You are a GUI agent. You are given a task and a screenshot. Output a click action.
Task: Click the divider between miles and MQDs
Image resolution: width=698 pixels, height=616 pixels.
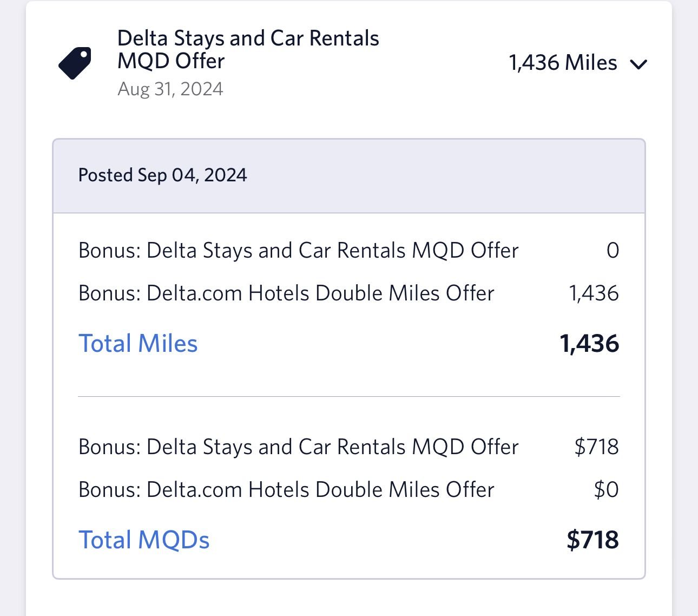pos(349,397)
